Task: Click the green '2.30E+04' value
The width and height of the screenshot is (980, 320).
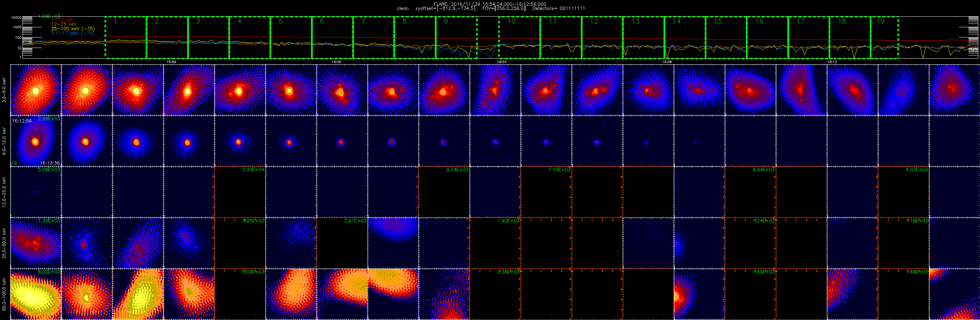Action: (254, 170)
